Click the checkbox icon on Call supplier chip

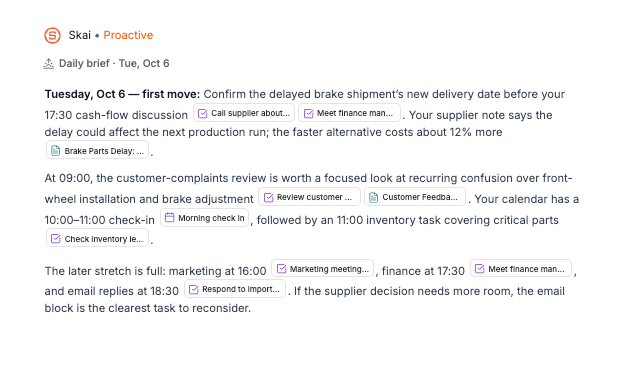(203, 114)
